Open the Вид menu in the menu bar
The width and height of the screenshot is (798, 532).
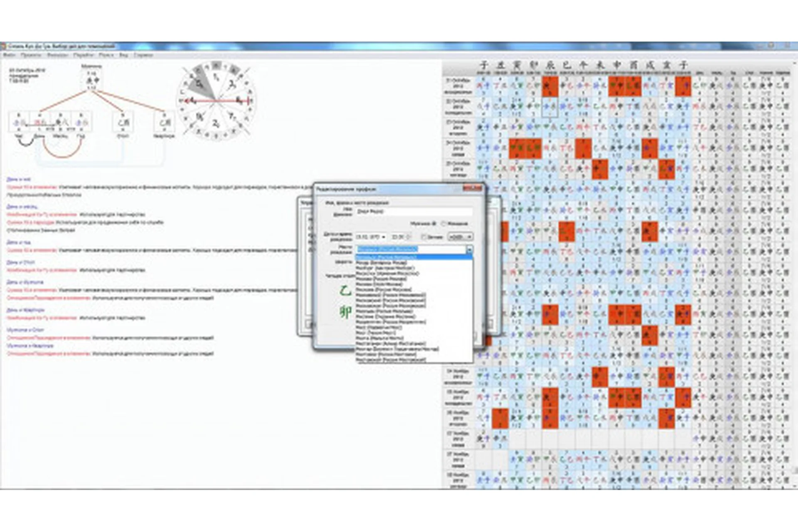click(123, 55)
